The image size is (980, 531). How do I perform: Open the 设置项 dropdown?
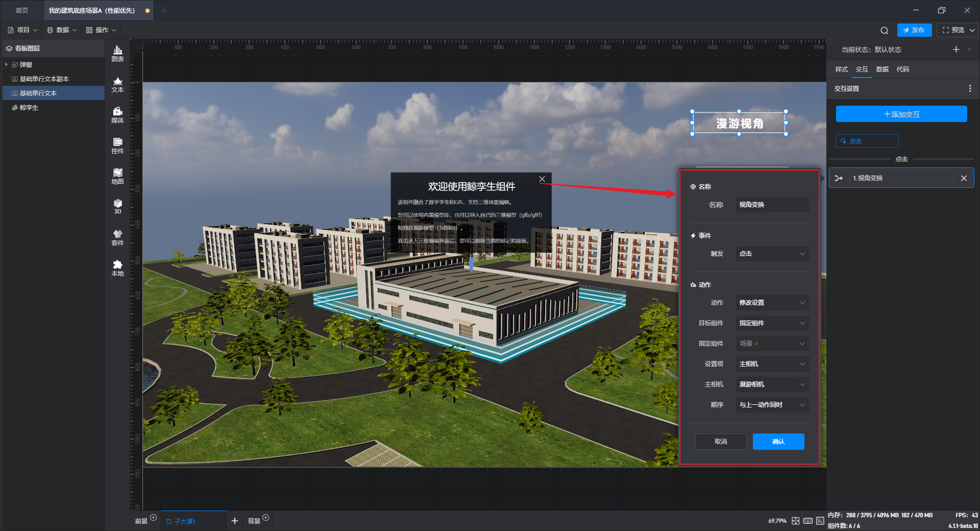click(x=772, y=364)
